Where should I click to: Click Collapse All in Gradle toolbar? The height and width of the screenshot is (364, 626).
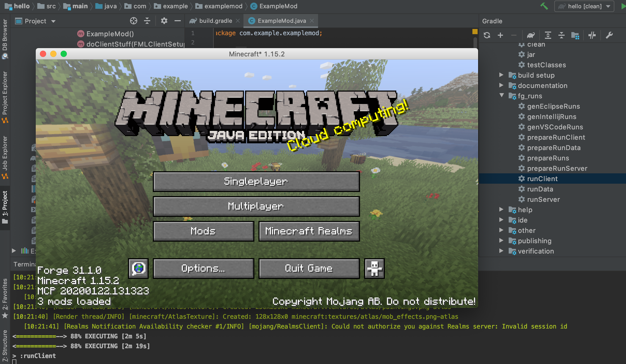(561, 35)
